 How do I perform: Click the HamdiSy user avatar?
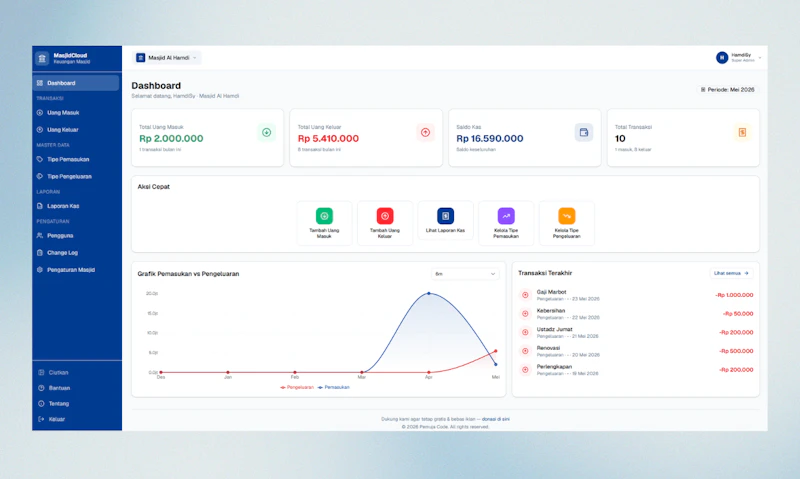click(x=721, y=58)
